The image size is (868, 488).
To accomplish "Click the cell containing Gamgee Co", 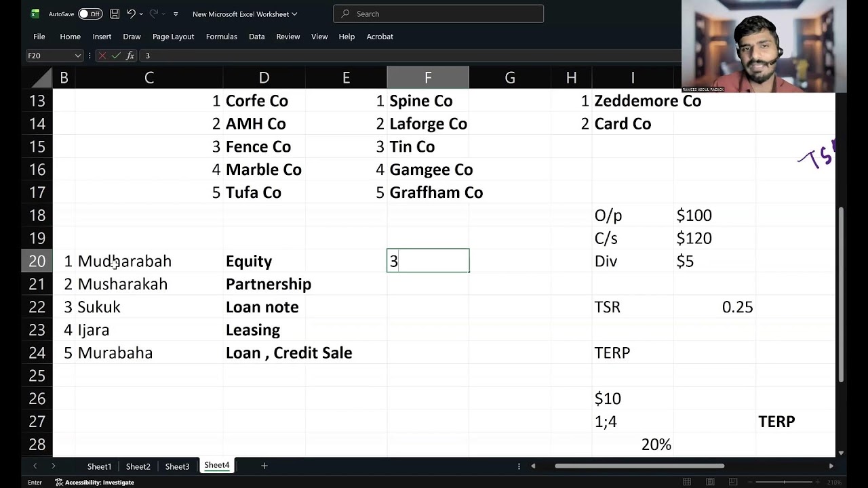I will (x=428, y=169).
